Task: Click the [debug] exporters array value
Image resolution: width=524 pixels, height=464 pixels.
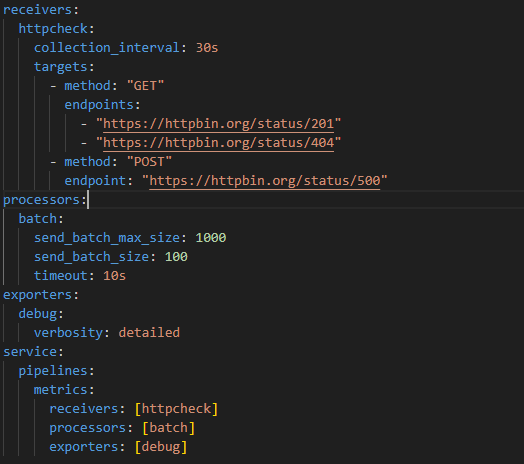Action: (161, 447)
